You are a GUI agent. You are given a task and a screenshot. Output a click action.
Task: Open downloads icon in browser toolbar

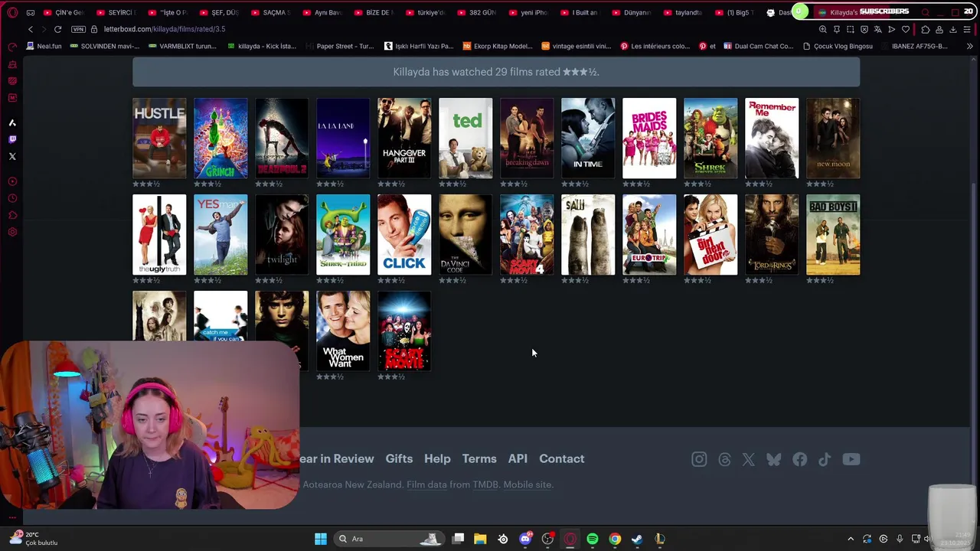(953, 29)
